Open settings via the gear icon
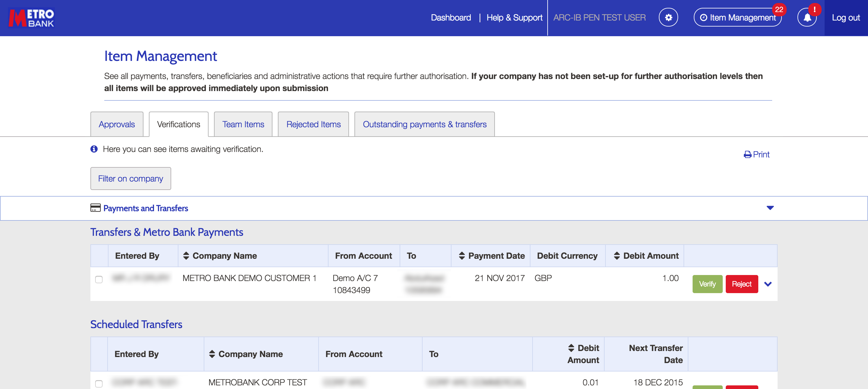 coord(668,17)
